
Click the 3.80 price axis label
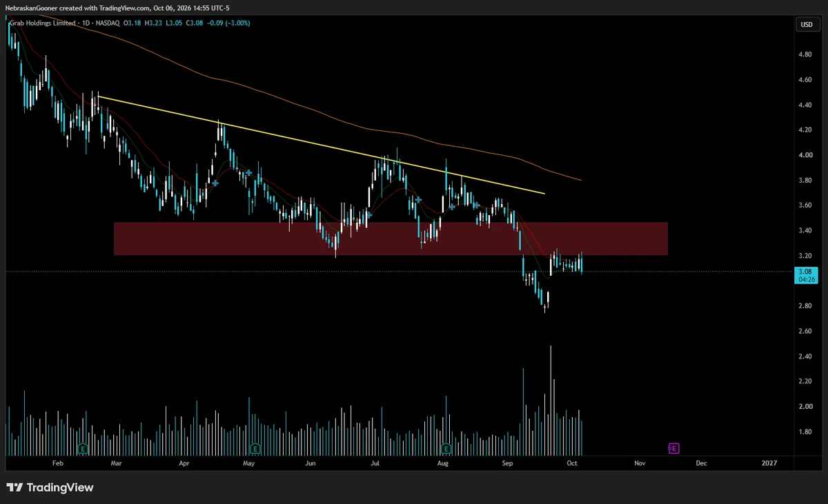click(805, 180)
